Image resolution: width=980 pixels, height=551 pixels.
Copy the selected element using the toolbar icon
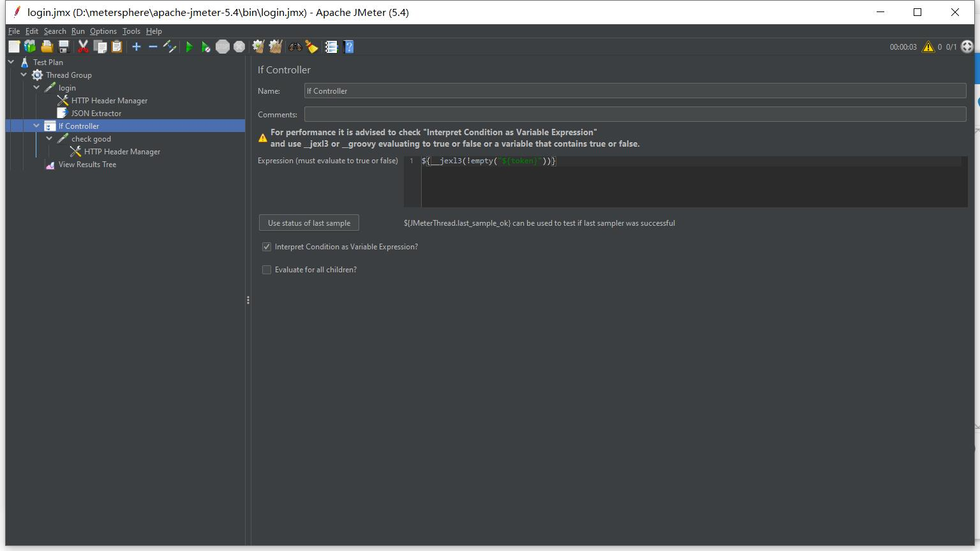100,47
